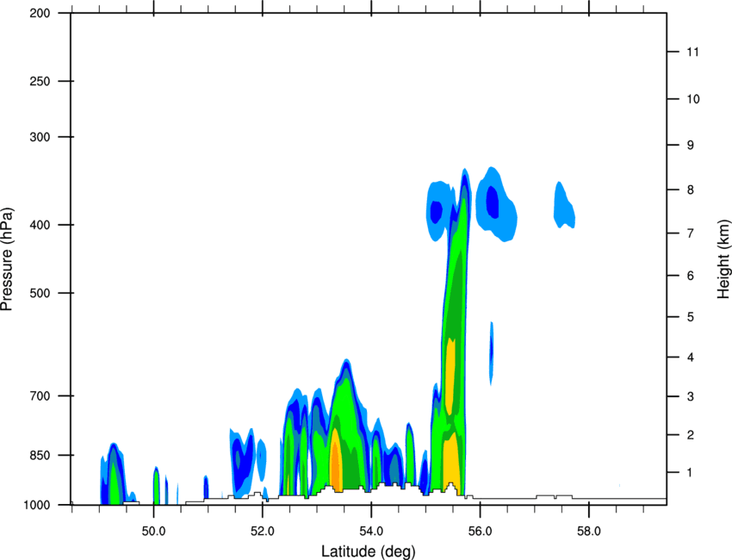This screenshot has width=732, height=560.
Task: Click the Height (km) axis title
Action: [x=723, y=258]
